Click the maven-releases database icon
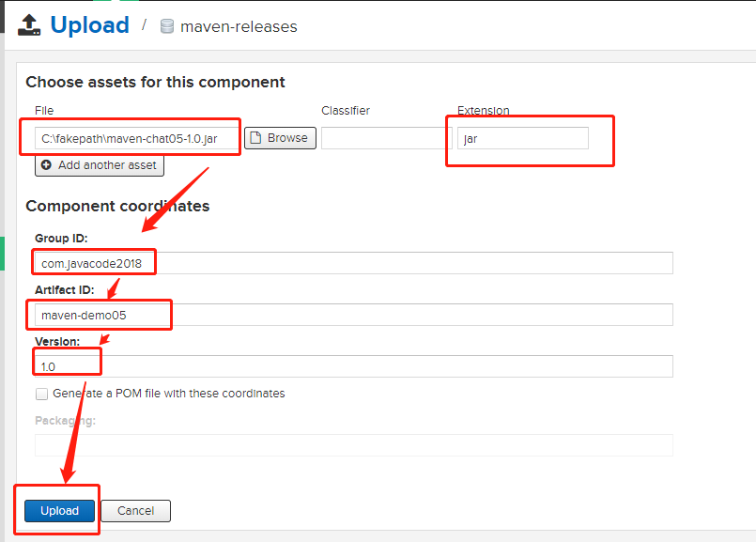Viewport: 756px width, 542px height. [x=167, y=26]
